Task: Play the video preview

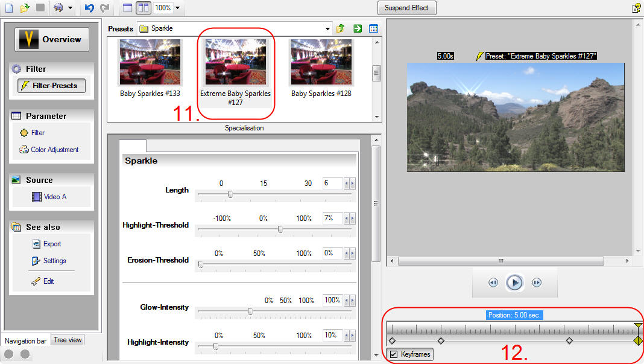Action: click(514, 283)
